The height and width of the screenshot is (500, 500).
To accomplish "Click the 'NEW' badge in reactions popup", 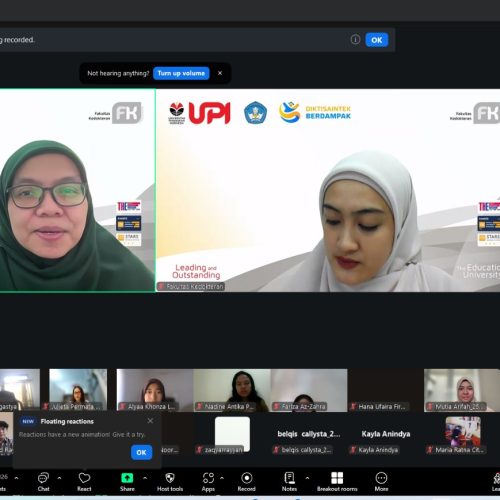I will point(28,421).
